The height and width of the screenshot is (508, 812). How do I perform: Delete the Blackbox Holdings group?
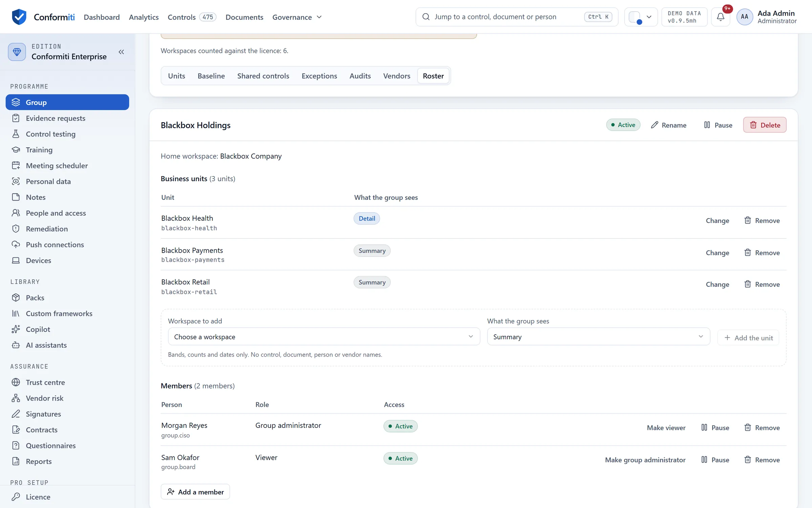tap(765, 125)
